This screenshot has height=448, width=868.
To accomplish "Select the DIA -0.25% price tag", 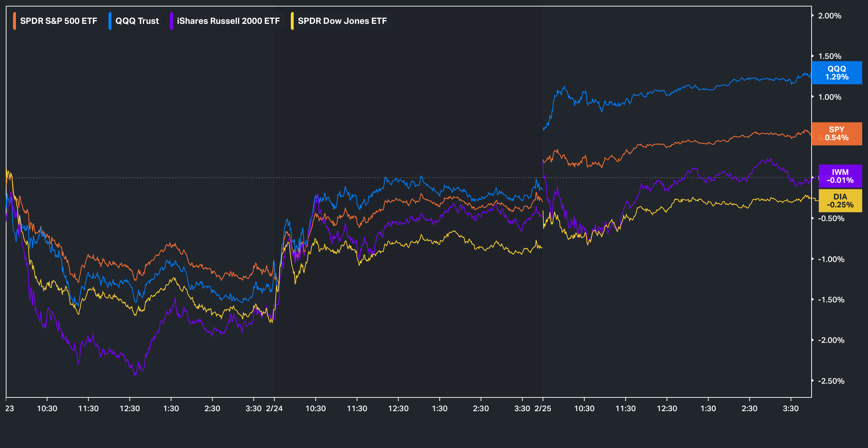I will [x=840, y=201].
